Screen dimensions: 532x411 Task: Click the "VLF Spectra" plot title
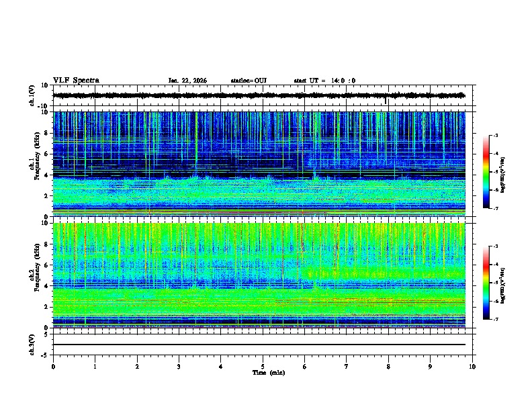76,81
